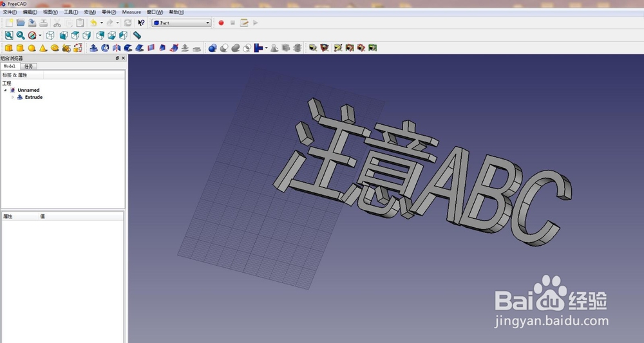
Task: Open the redo history dropdown arrow
Action: [x=117, y=23]
